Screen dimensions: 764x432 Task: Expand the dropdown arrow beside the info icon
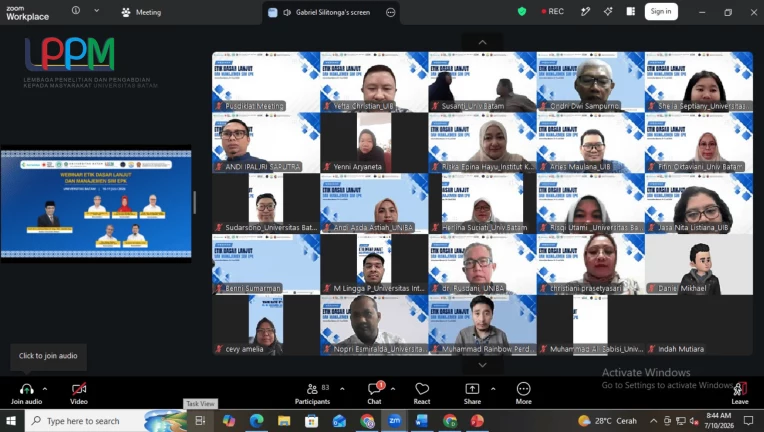(96, 10)
